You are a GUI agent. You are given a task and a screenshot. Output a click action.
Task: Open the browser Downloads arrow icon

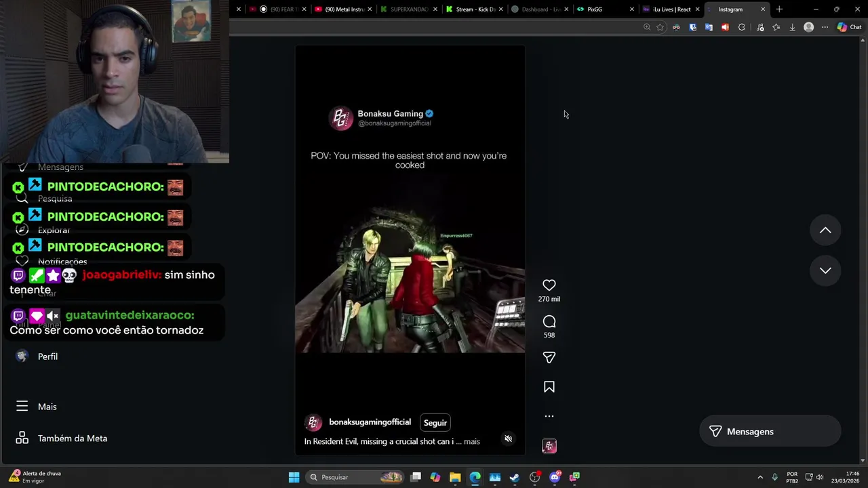[792, 27]
